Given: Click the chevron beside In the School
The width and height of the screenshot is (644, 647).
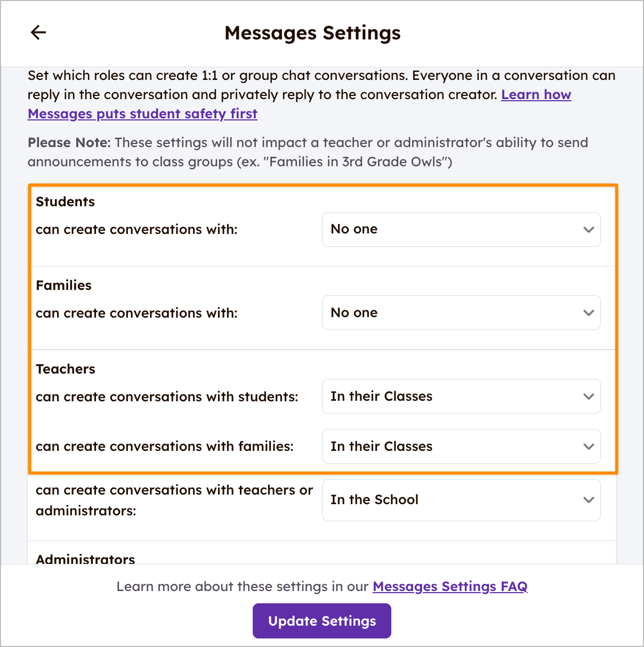Looking at the screenshot, I should [589, 500].
